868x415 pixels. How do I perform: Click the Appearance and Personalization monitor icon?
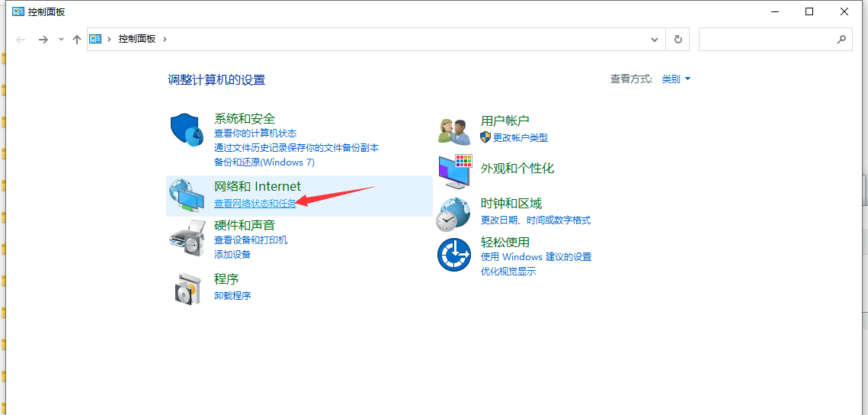pyautogui.click(x=455, y=171)
